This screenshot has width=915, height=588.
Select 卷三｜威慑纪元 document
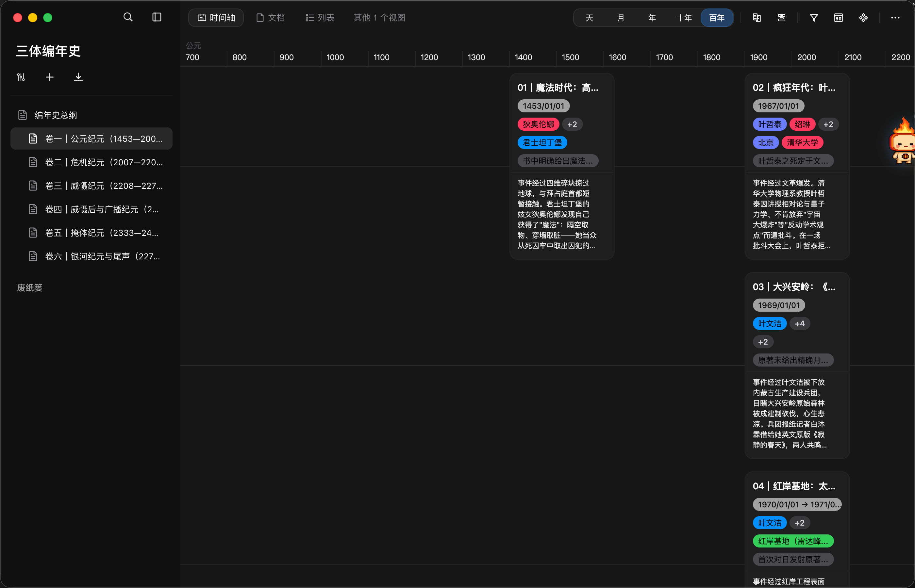(x=91, y=186)
